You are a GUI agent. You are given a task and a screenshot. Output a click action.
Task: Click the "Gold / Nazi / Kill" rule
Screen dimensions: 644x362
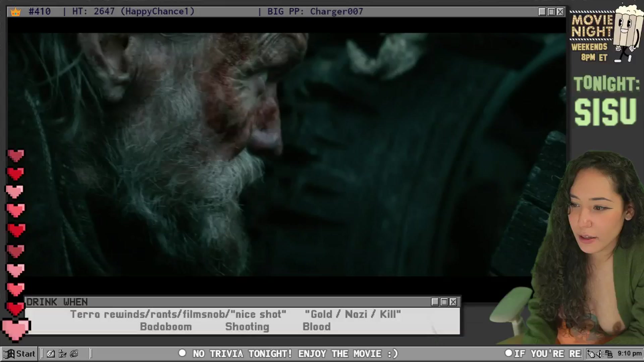click(353, 314)
